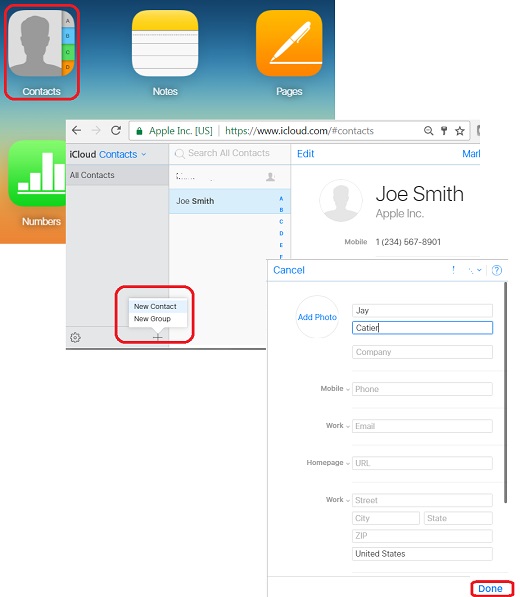
Task: Click the City input field
Action: point(386,518)
